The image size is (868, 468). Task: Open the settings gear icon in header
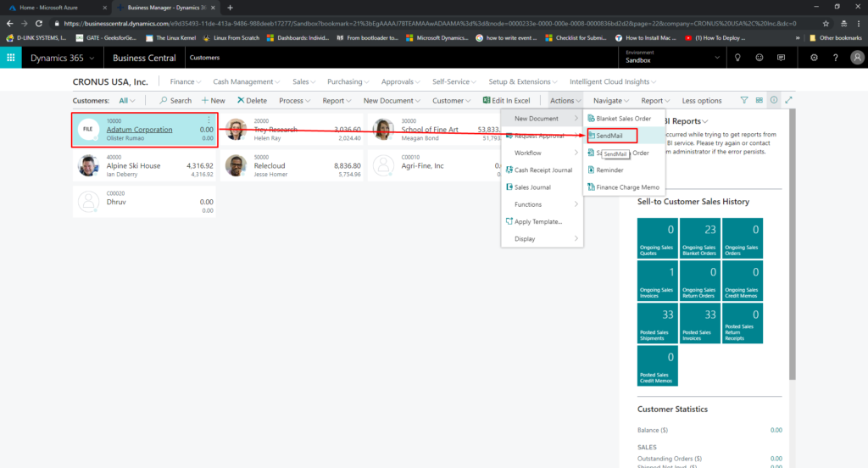click(x=815, y=58)
